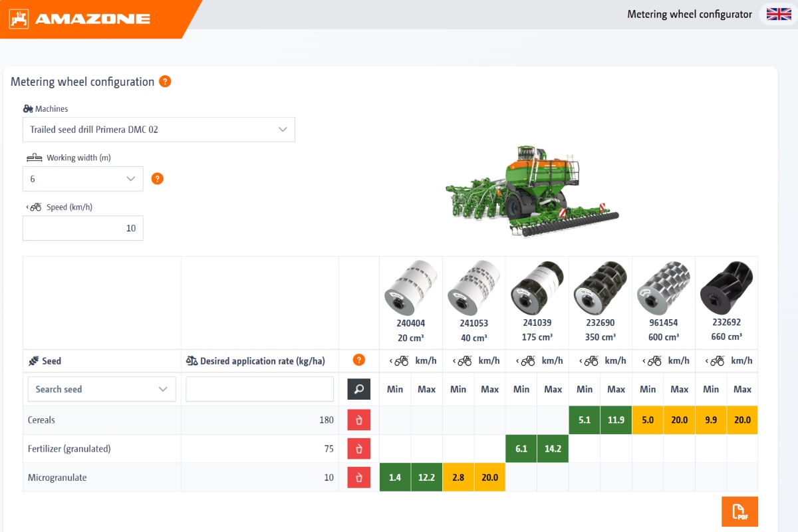Viewport: 798px width, 532px height.
Task: Switch language via the UK flag icon
Action: point(779,14)
